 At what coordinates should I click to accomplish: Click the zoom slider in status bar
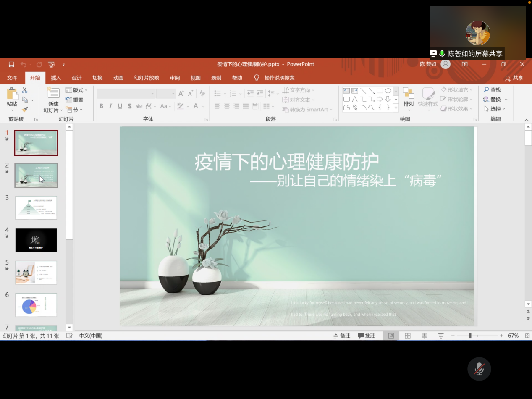point(470,336)
